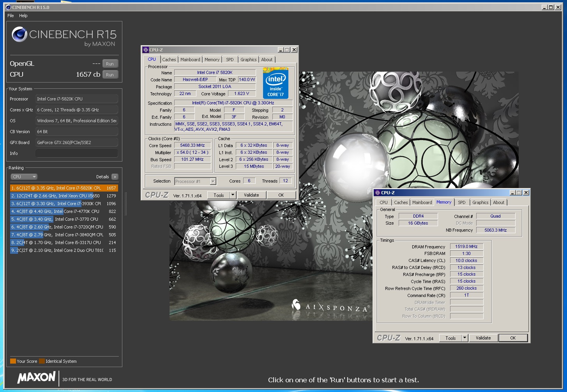Viewport: 567px width, 392px height.
Task: Switch to About tab in CPU-Z memory window
Action: coord(499,202)
